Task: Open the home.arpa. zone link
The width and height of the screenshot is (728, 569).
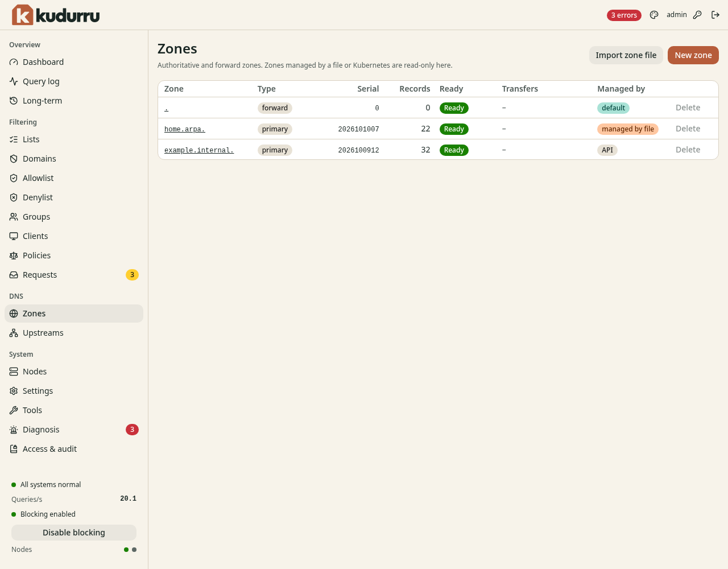Action: 185,129
